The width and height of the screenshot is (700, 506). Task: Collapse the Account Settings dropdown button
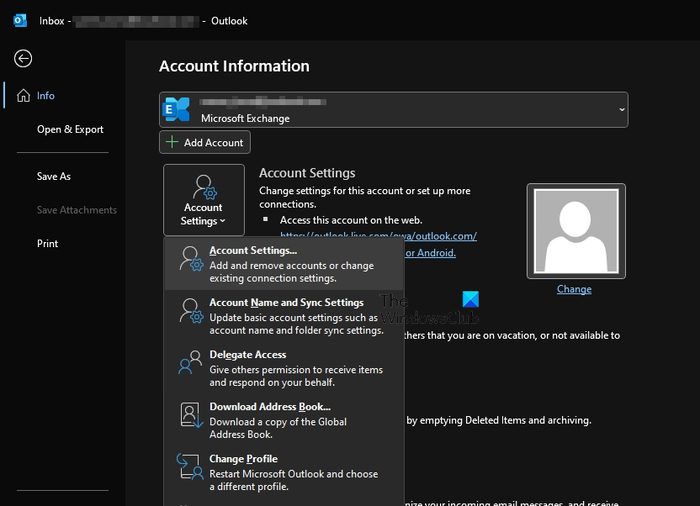(x=204, y=200)
